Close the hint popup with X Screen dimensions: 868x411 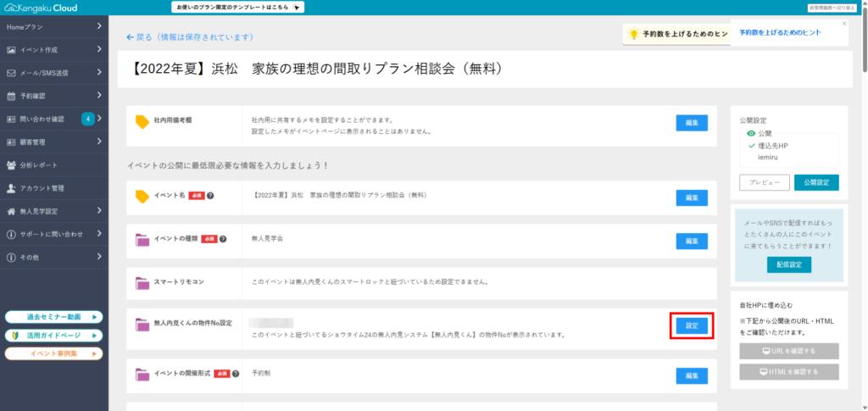[x=844, y=24]
